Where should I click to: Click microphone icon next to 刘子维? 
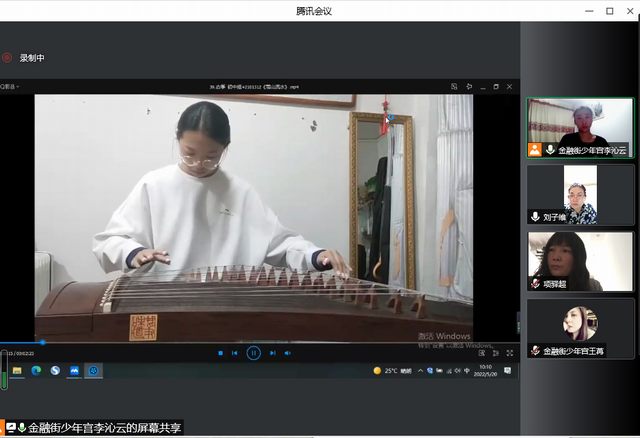pos(535,217)
